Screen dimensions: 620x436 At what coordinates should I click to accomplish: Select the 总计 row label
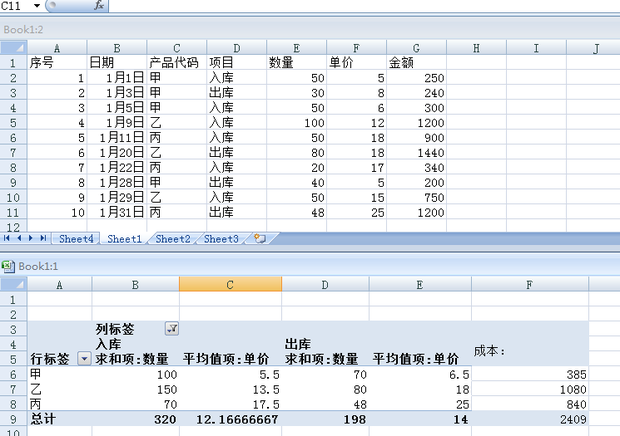(59, 419)
